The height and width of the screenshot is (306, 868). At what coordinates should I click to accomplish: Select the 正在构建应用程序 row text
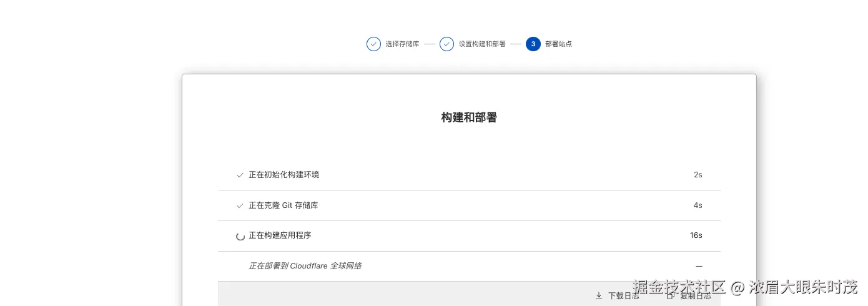pos(280,235)
